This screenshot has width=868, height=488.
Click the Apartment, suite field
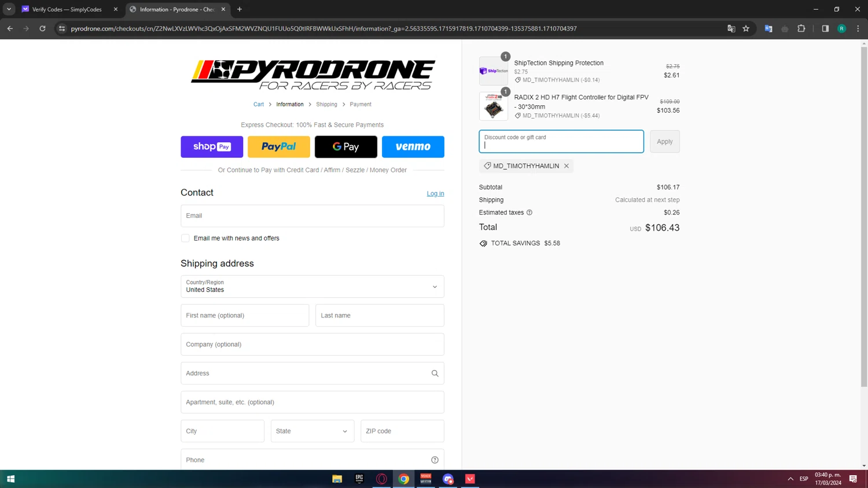[312, 402]
